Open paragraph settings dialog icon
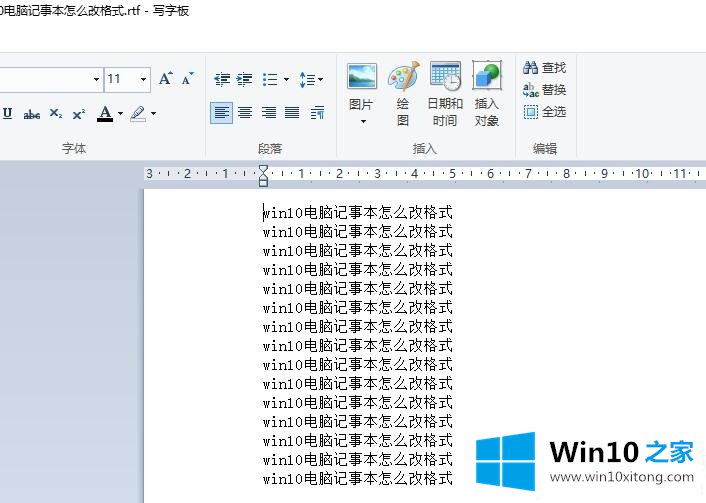 coord(317,113)
